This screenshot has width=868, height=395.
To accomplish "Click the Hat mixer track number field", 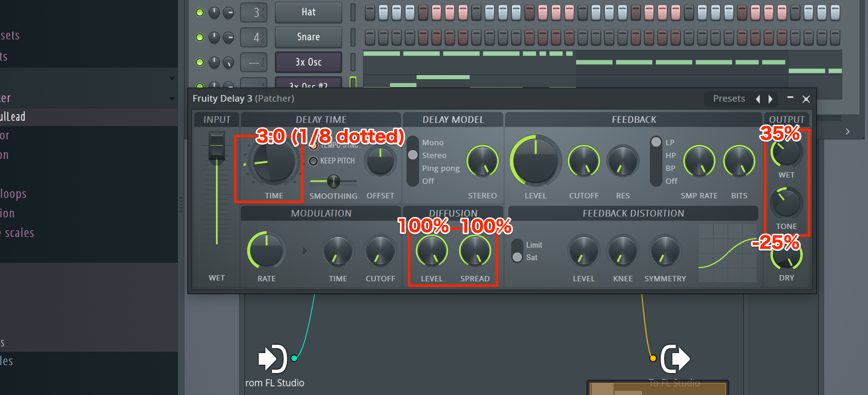I will pos(254,12).
